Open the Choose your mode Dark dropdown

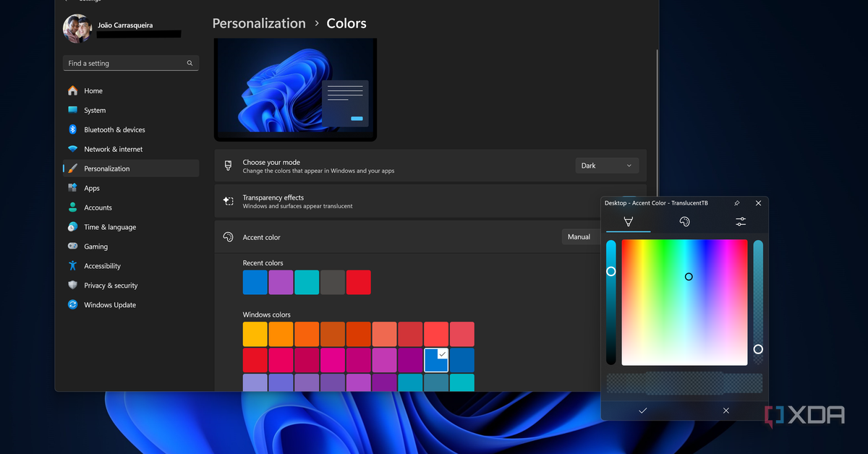pyautogui.click(x=607, y=166)
